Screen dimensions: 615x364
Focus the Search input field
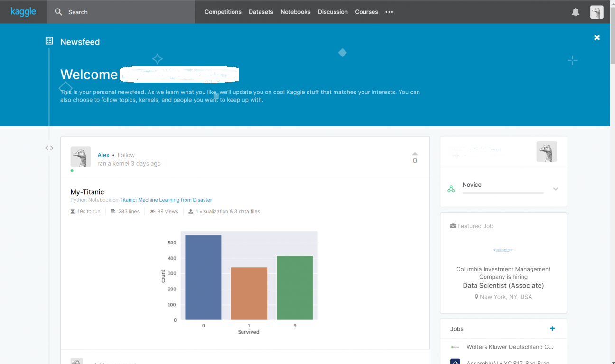point(121,12)
